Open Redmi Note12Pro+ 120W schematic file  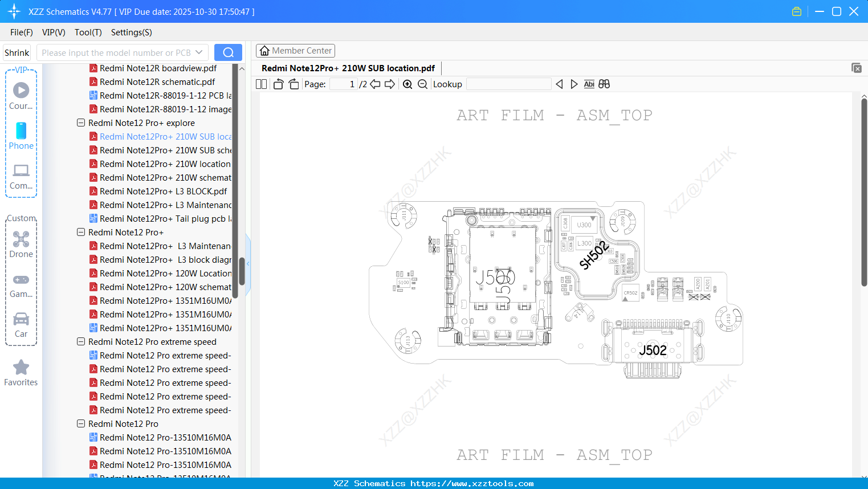coord(161,287)
